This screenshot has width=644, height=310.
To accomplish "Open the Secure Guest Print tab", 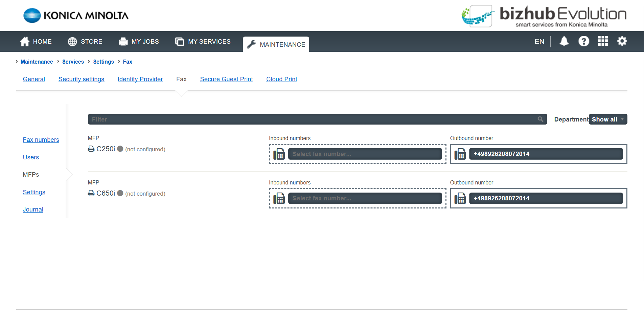I will click(226, 79).
